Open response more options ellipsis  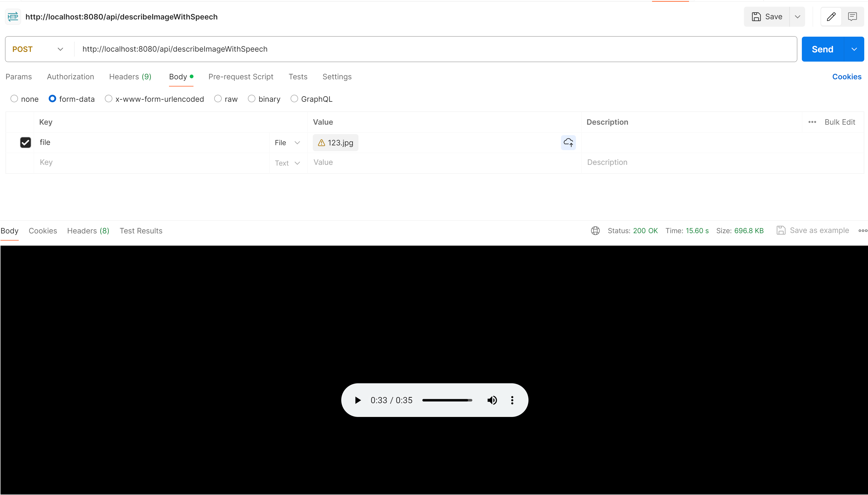pyautogui.click(x=863, y=231)
